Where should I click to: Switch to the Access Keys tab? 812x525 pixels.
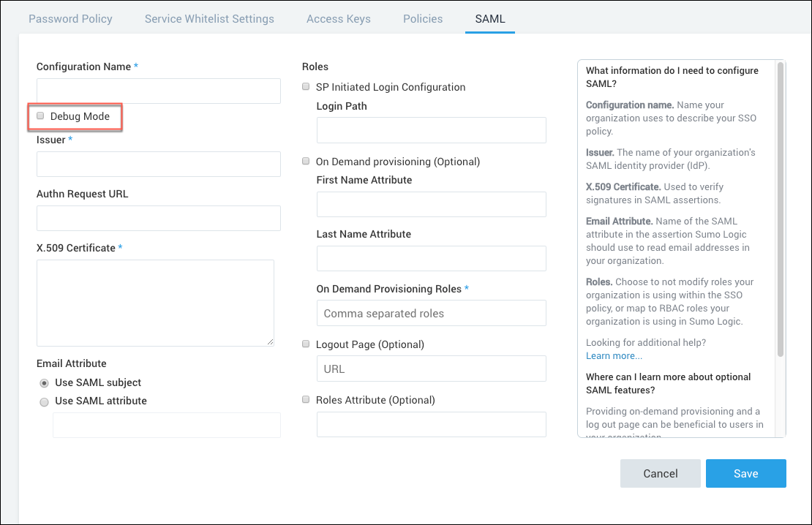(338, 18)
